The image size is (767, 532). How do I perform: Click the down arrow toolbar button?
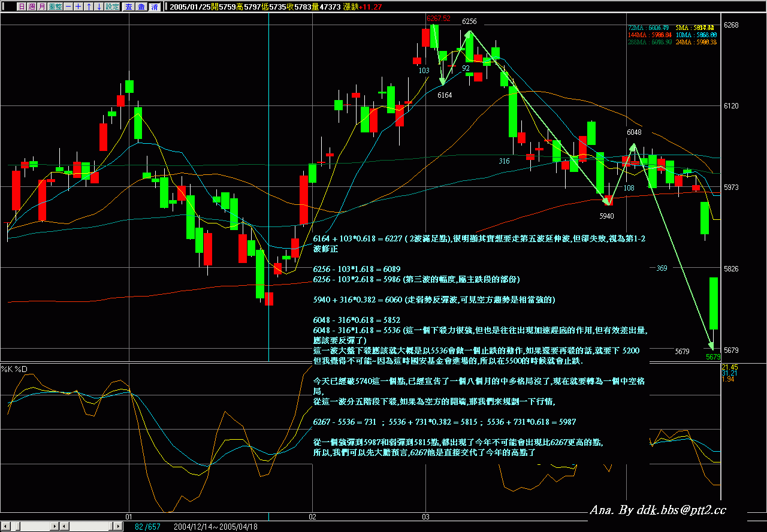click(x=99, y=7)
